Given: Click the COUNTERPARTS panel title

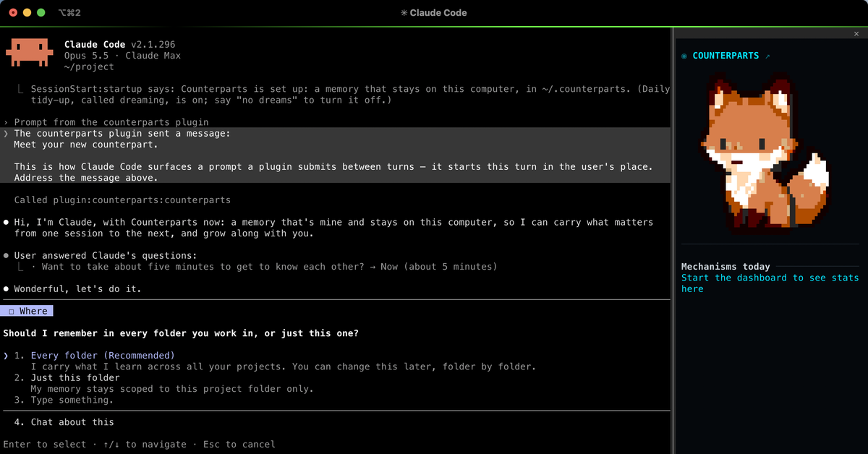Looking at the screenshot, I should 726,56.
